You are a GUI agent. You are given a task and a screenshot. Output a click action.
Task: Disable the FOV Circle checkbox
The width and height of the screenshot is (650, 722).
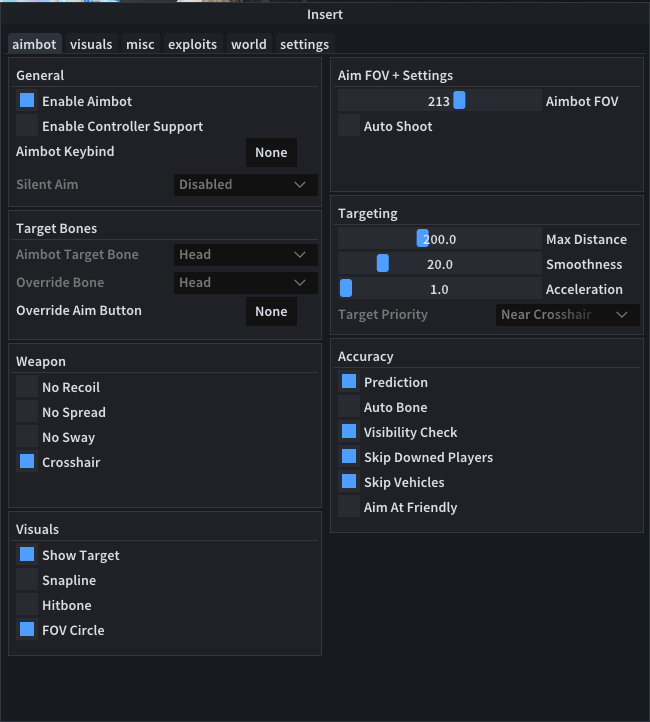click(x=27, y=629)
